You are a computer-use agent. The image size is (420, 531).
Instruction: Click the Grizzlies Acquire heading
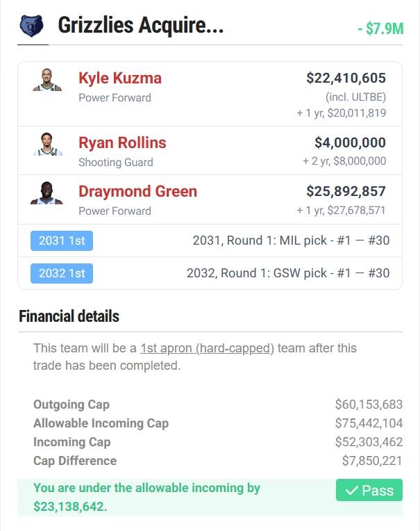142,26
